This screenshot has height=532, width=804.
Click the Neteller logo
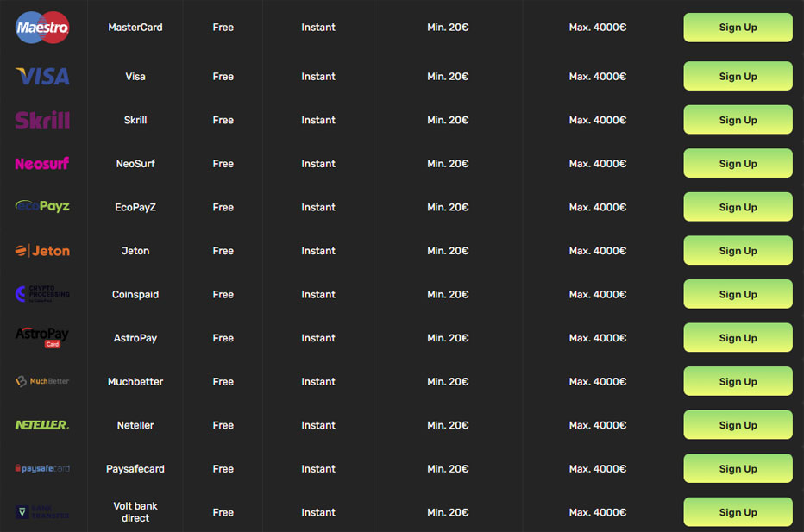coord(42,425)
